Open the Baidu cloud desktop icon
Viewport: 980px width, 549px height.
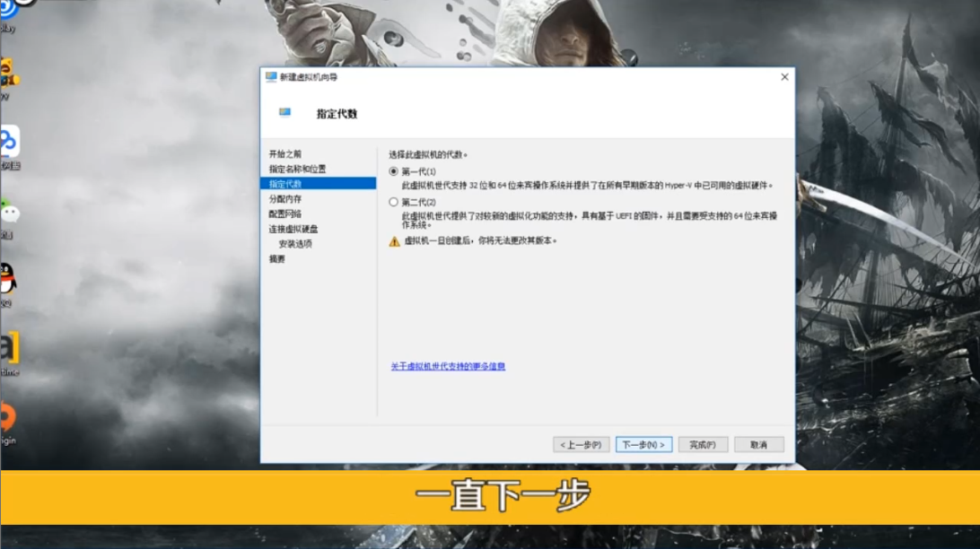(x=9, y=143)
